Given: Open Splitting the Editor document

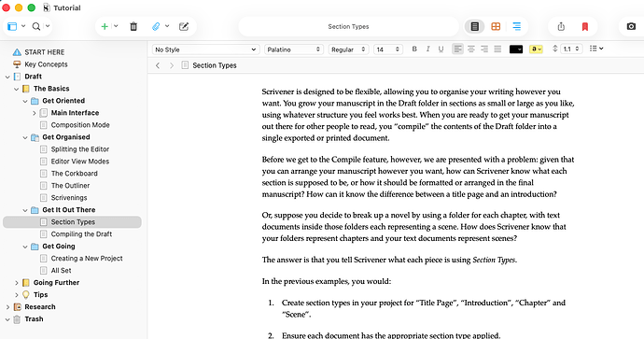Looking at the screenshot, I should [79, 149].
